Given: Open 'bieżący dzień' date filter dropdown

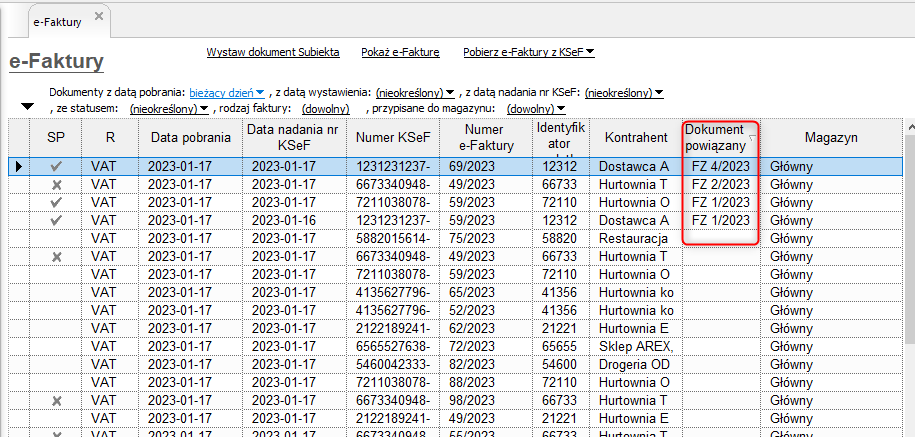Looking at the screenshot, I should click(227, 92).
